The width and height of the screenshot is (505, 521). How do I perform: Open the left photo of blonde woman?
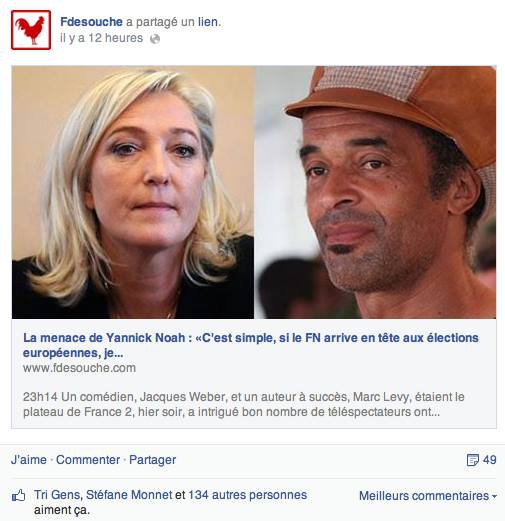click(133, 192)
